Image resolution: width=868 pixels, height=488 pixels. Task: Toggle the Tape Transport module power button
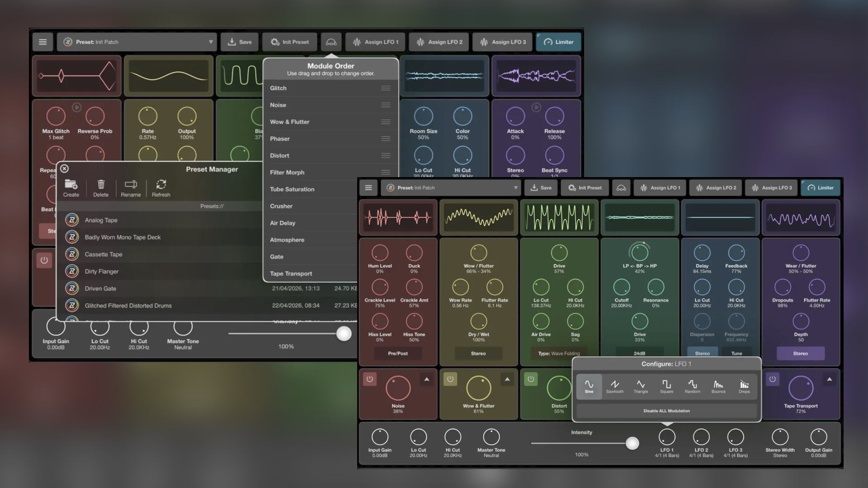click(x=773, y=379)
